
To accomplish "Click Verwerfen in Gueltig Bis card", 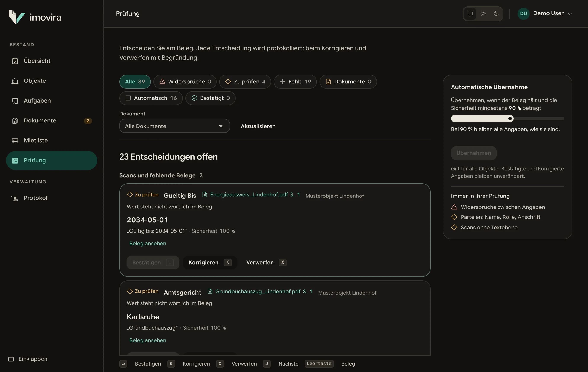I will coord(266,263).
